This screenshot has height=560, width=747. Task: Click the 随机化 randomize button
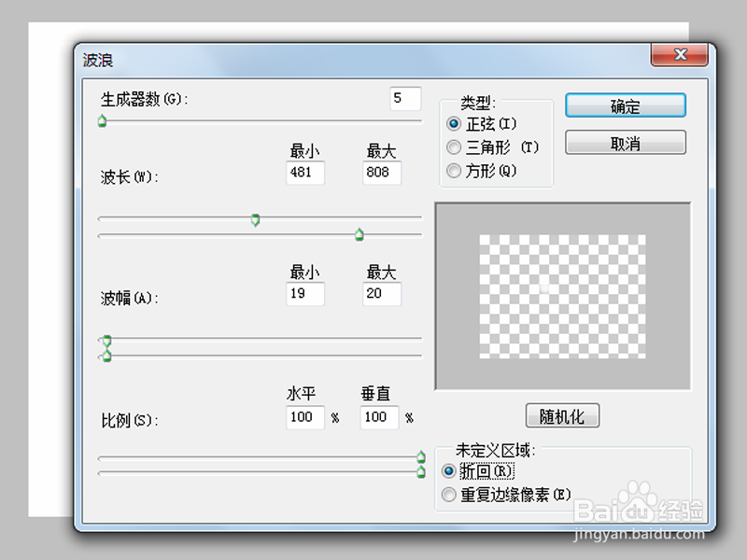562,415
